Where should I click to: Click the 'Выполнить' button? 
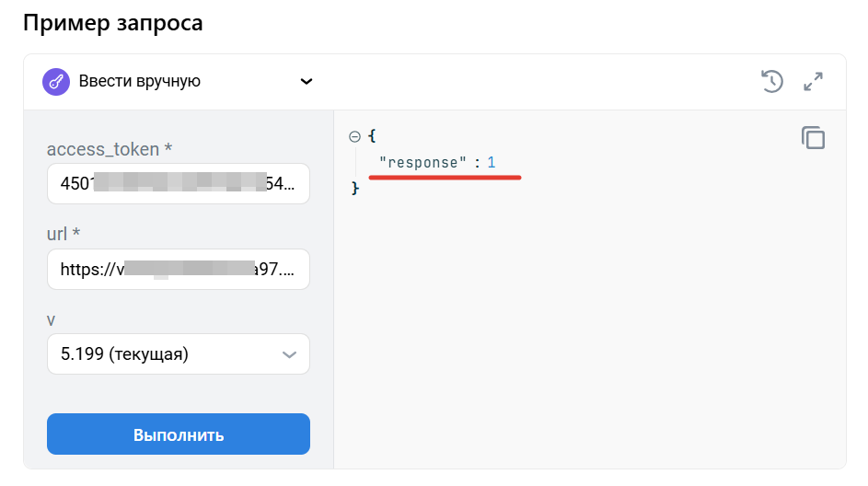(x=179, y=434)
